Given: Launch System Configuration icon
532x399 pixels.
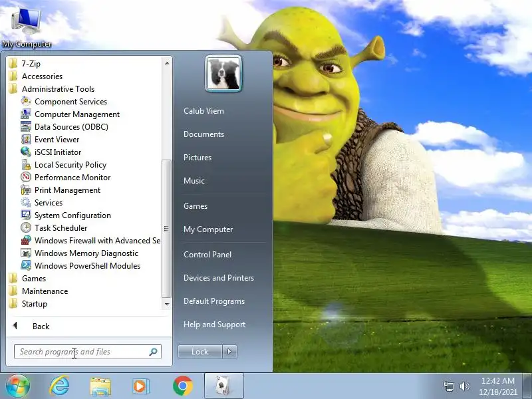Looking at the screenshot, I should pyautogui.click(x=26, y=215).
